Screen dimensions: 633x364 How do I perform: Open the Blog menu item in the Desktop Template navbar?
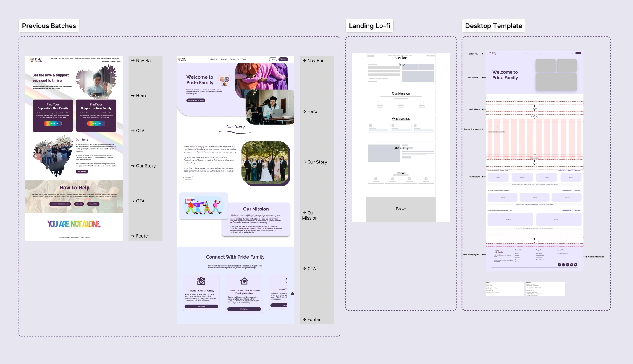click(539, 53)
